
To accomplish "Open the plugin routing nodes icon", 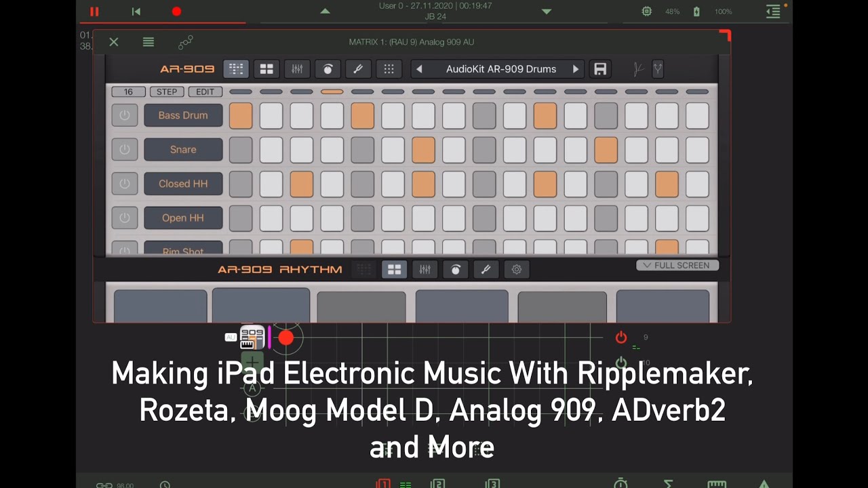I will (185, 42).
